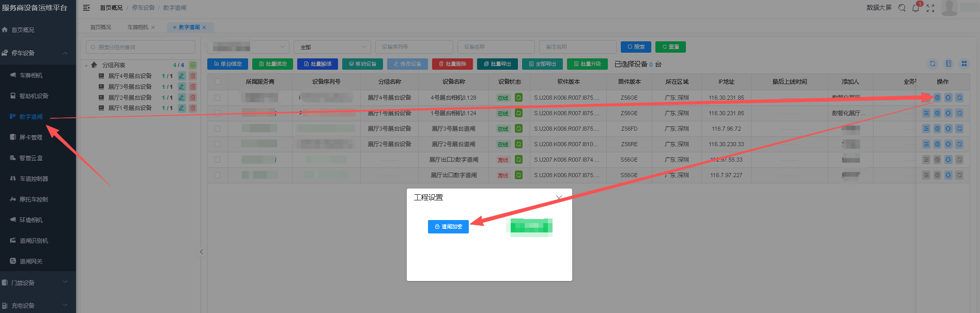
Task: Switch to grid view icon
Action: click(964, 64)
